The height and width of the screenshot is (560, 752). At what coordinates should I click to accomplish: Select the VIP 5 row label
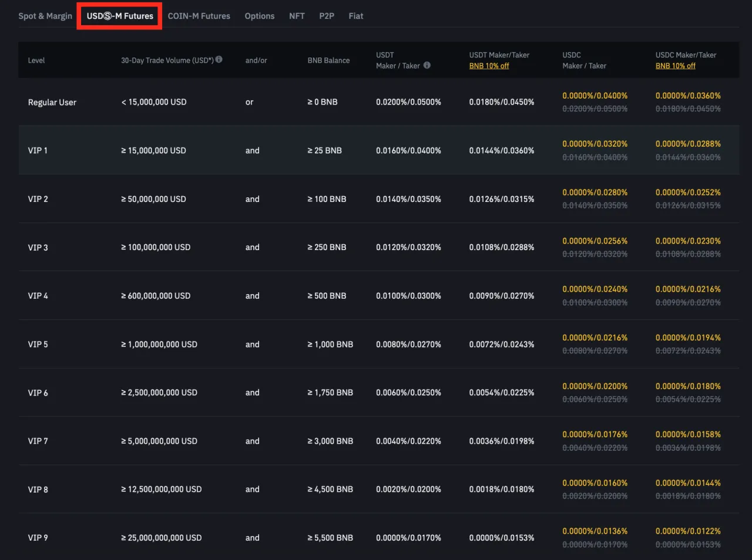point(38,344)
